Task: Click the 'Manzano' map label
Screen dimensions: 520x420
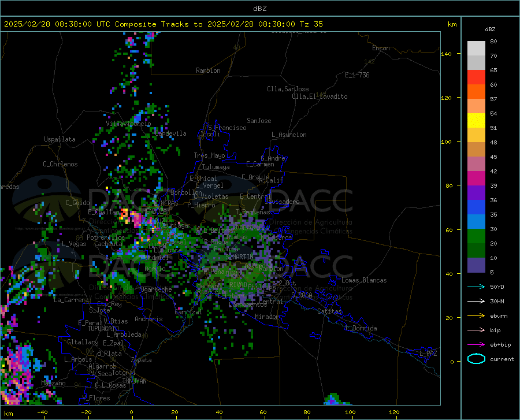Action: tap(53, 383)
